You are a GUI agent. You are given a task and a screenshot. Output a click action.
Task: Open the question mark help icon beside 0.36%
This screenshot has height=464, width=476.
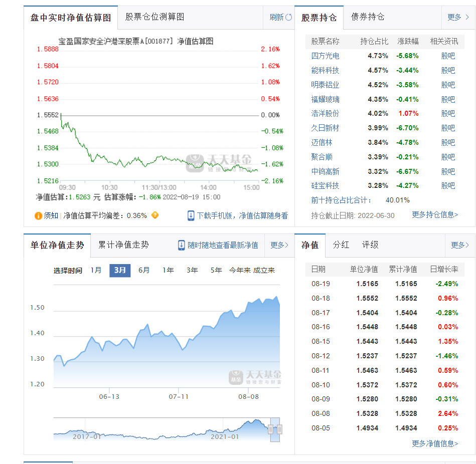(x=155, y=216)
